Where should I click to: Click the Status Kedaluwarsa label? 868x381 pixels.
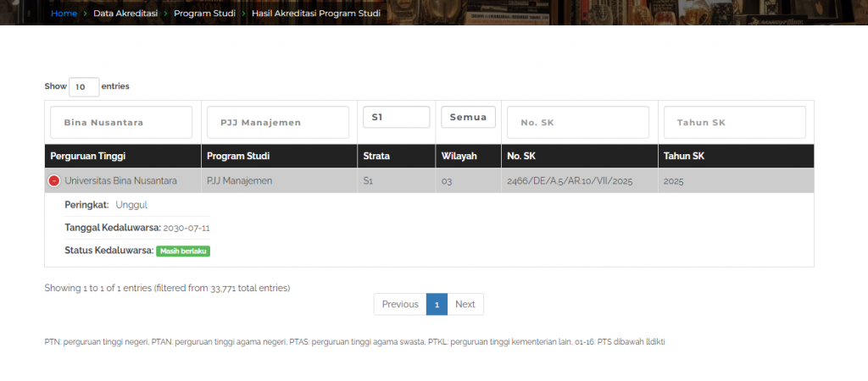tap(109, 251)
